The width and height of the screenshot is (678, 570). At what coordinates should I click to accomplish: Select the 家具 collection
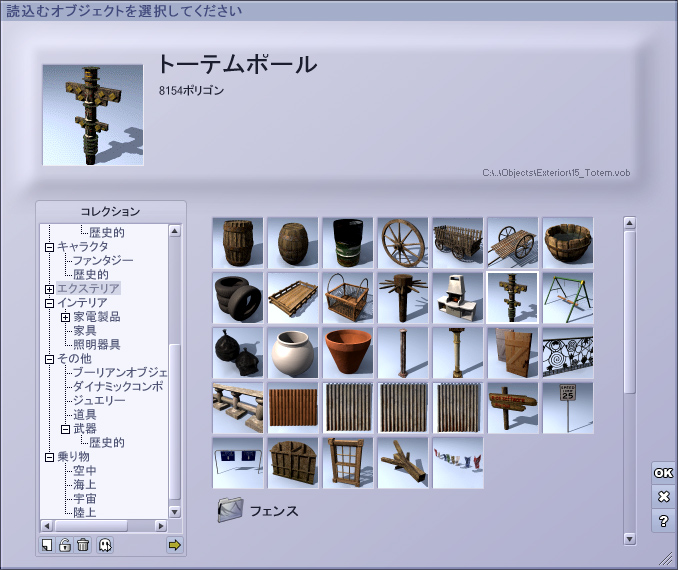coord(85,330)
